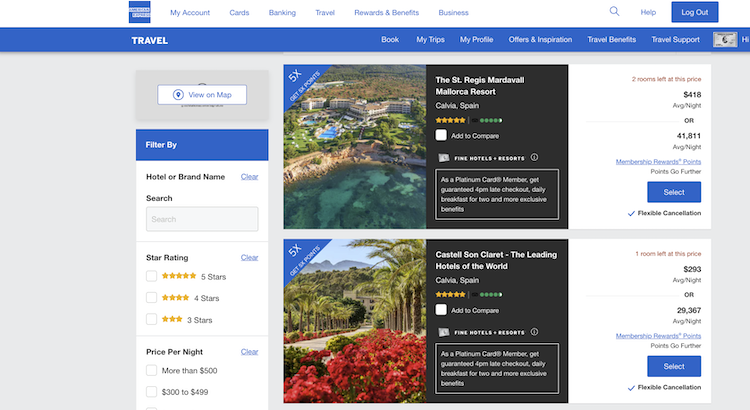This screenshot has height=410, width=750.
Task: Open My Account menu
Action: 190,12
